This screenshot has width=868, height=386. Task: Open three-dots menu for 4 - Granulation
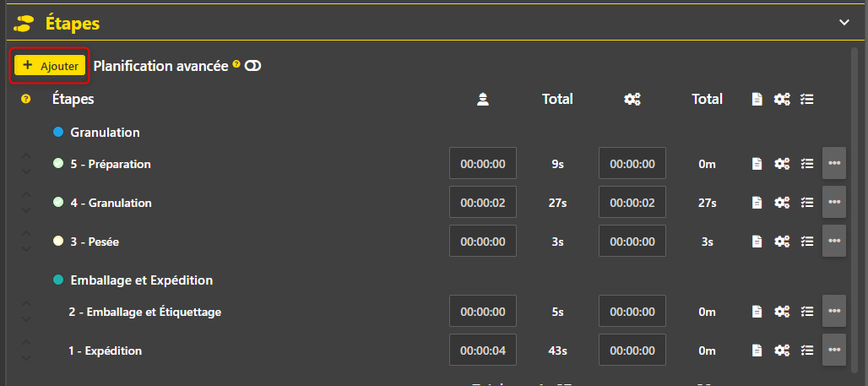pos(834,202)
